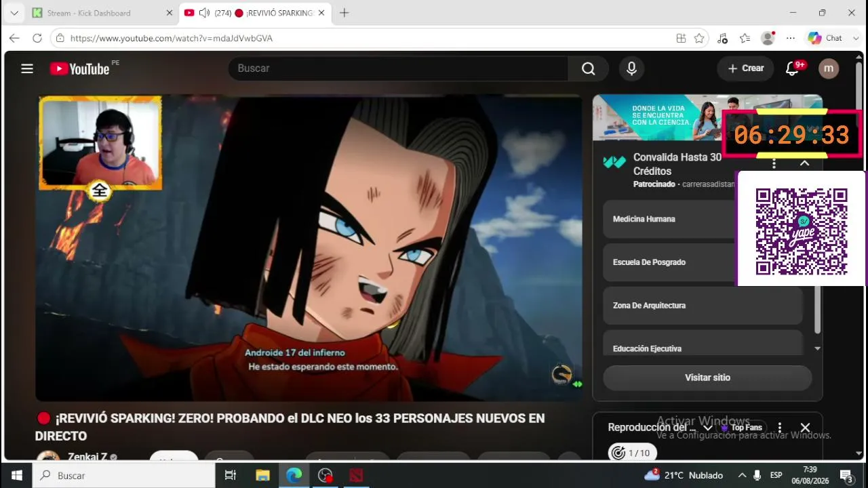Screen dimensions: 868x488
Task: Reload the page with the refresh icon
Action: pyautogui.click(x=37, y=38)
